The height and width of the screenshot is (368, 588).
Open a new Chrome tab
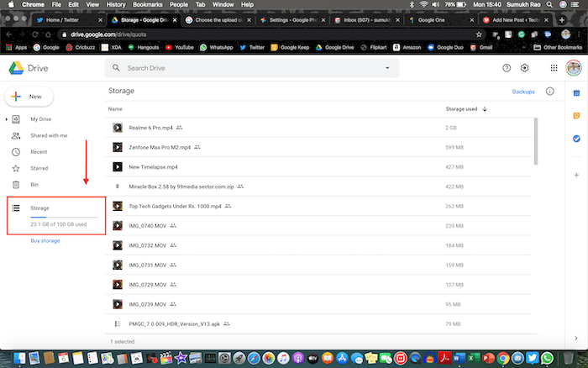coord(561,20)
